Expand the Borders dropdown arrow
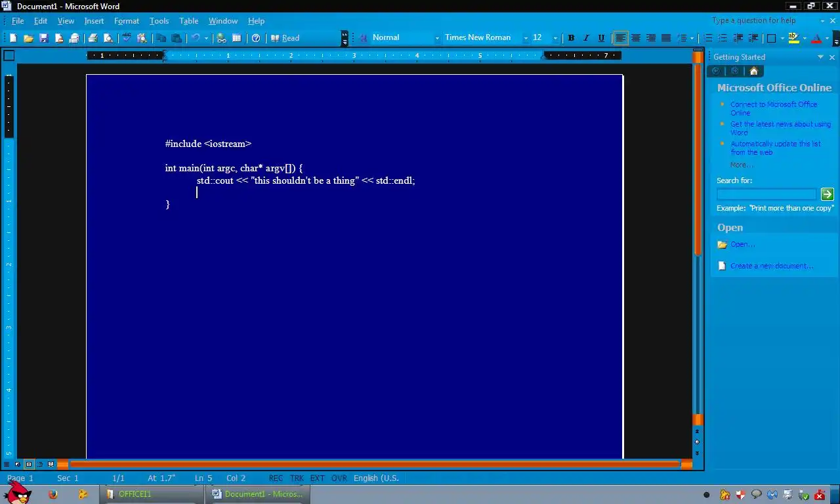840x504 pixels. pos(782,38)
